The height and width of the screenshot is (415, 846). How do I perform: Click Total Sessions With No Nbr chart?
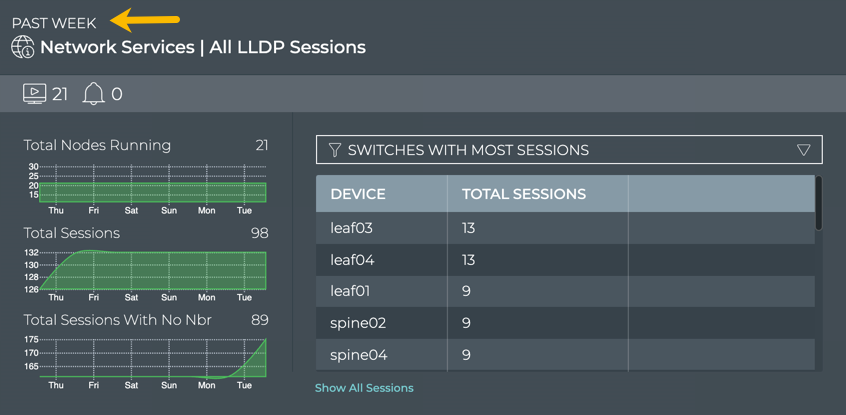pyautogui.click(x=153, y=358)
